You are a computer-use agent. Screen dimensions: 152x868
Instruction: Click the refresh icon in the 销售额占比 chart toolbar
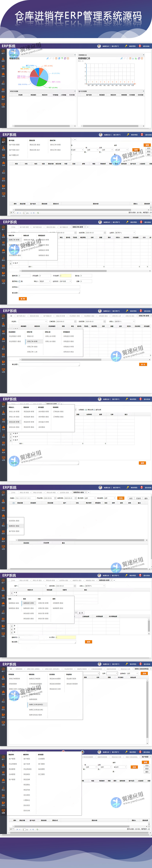pyautogui.click(x=65, y=58)
